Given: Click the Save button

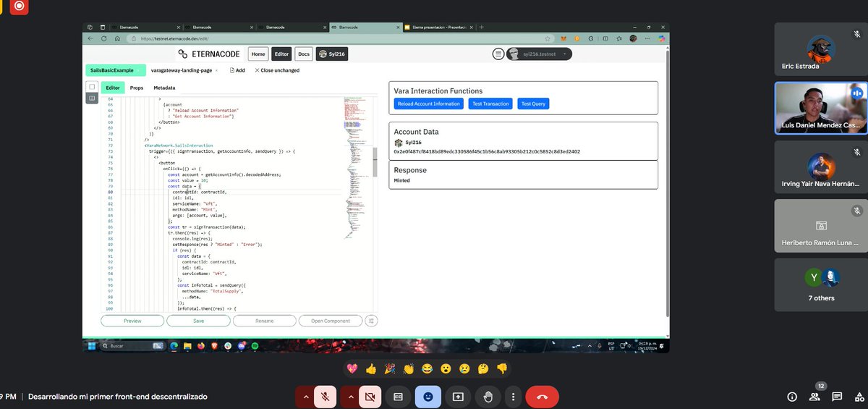Looking at the screenshot, I should 198,321.
